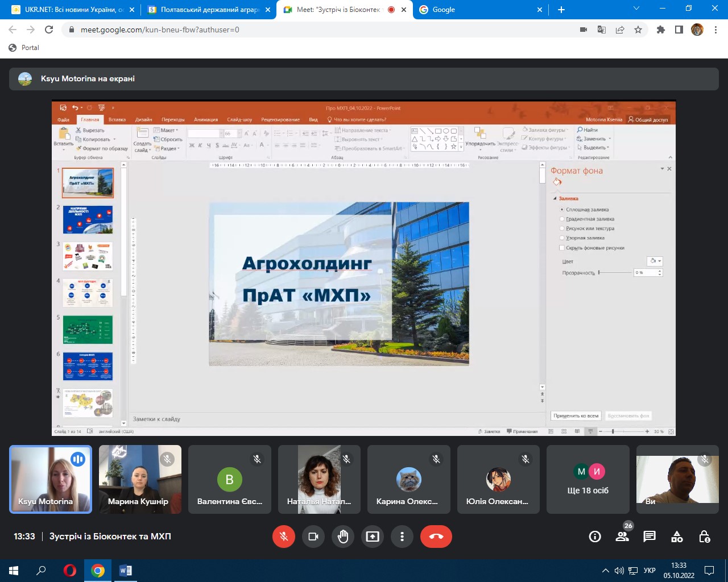Screen dimensions: 728x582
Task: Open the host controls lock icon
Action: click(x=704, y=537)
